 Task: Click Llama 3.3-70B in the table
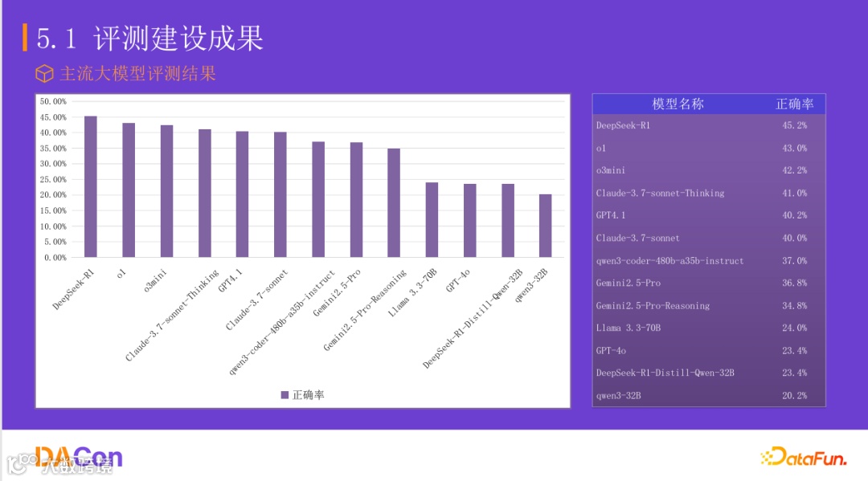point(628,328)
